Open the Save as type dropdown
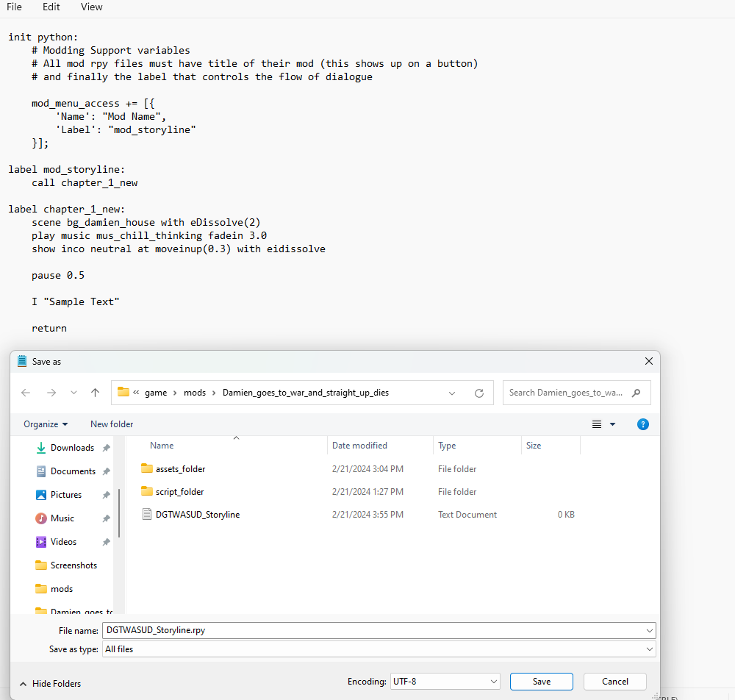 pos(379,649)
